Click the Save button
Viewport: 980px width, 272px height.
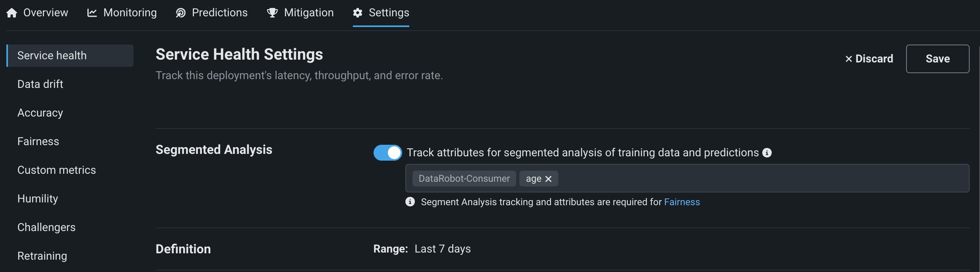tap(937, 59)
